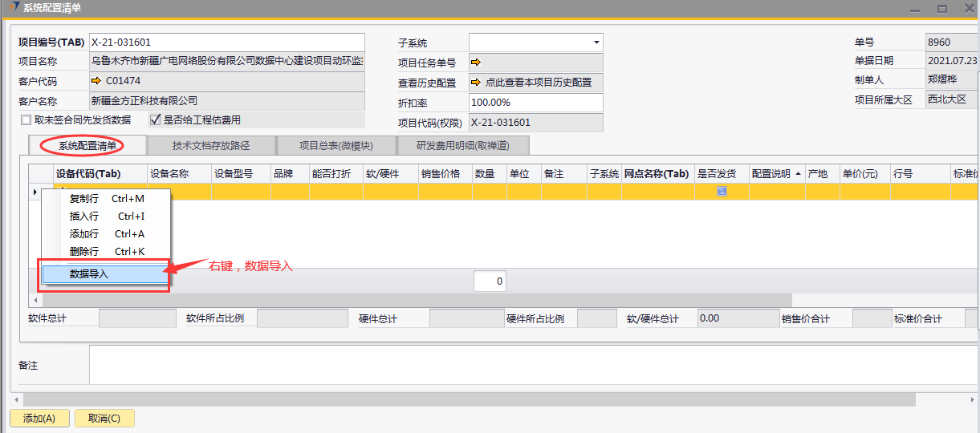Viewport: 980px width, 433px height.
Task: Enable the 取未签合同先发货数据 checkbox
Action: coord(26,120)
